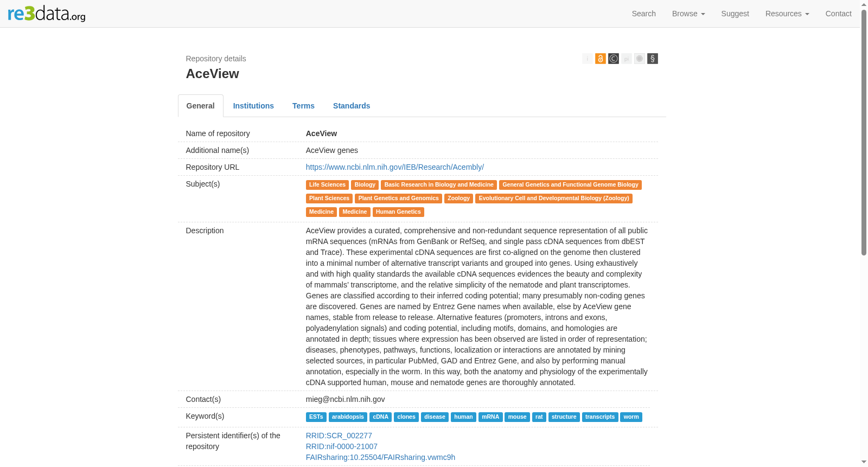868x467 pixels.
Task: Open the AceView repository URL link
Action: tap(395, 167)
